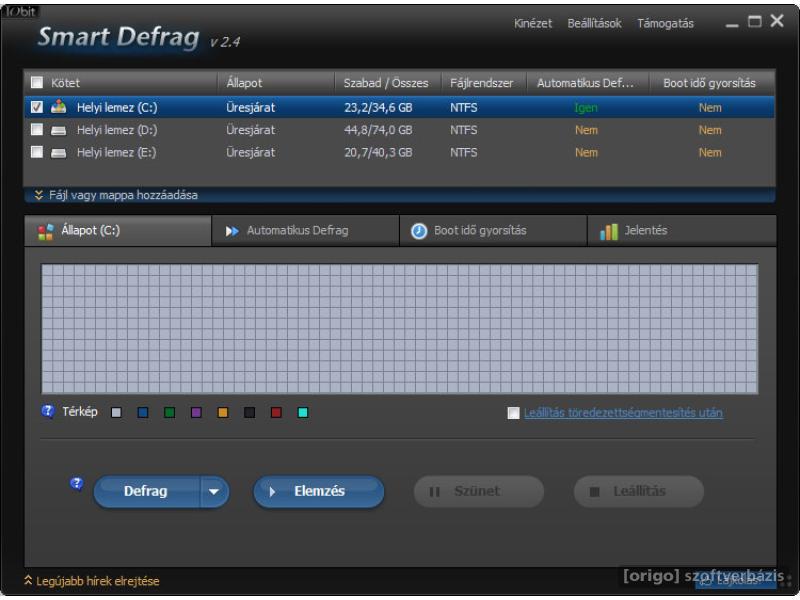Image resolution: width=800 pixels, height=600 pixels.
Task: Click the drive E: disk icon
Action: coord(59,153)
